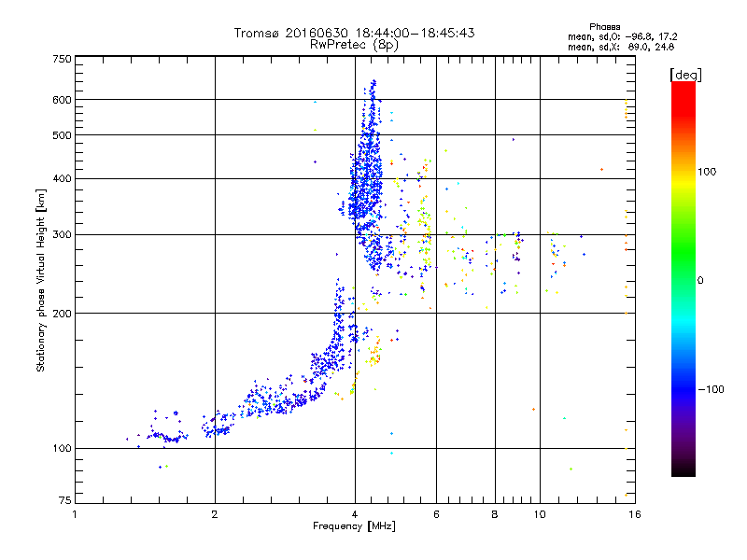Screen dimensions: 747x560
Task: Click the y-axis tick label '400'
Action: pyautogui.click(x=62, y=179)
